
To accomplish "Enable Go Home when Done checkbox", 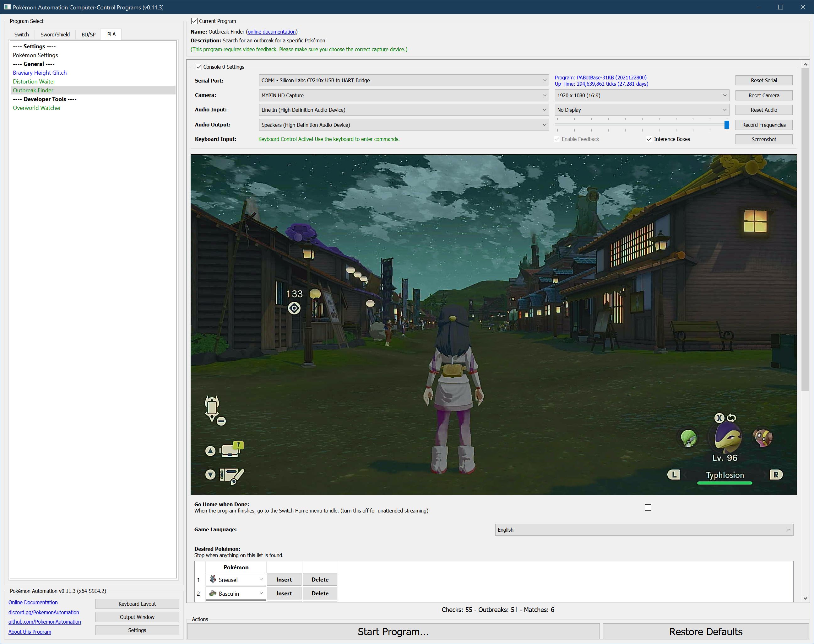I will click(x=648, y=507).
